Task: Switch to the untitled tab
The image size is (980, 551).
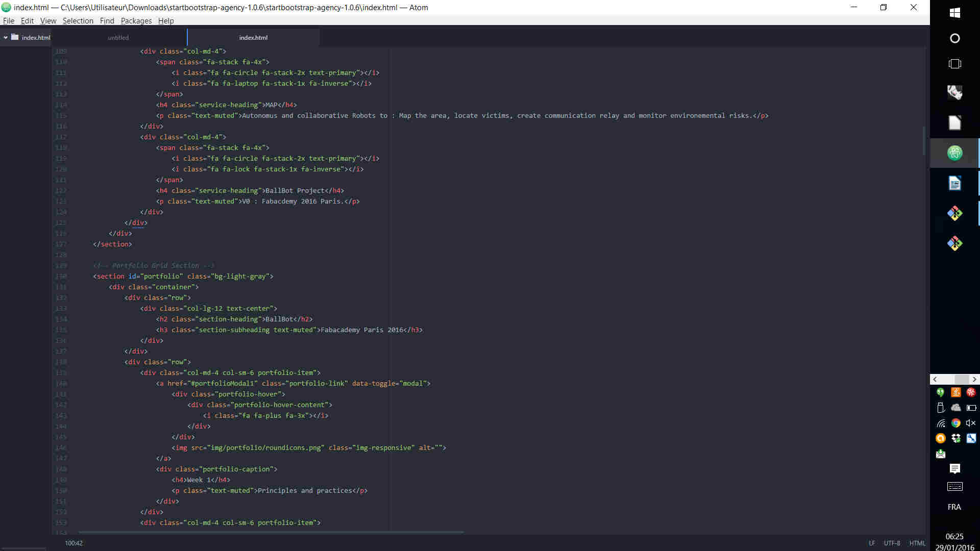Action: click(118, 38)
